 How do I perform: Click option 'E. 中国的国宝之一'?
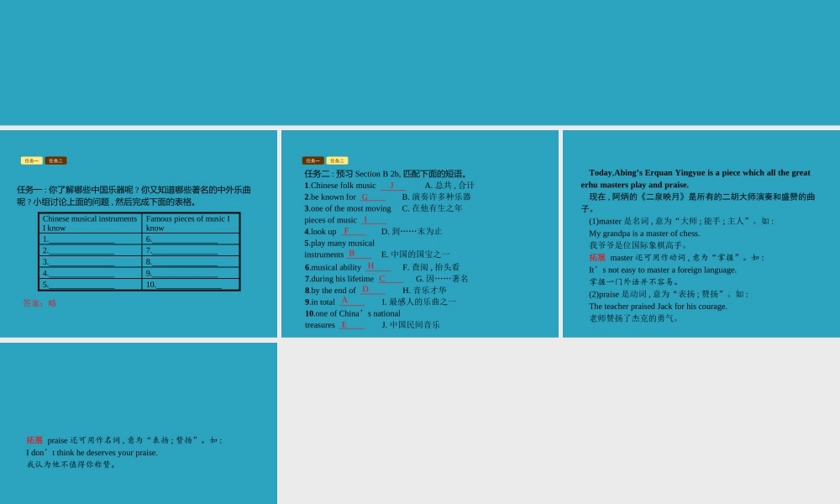pos(416,255)
